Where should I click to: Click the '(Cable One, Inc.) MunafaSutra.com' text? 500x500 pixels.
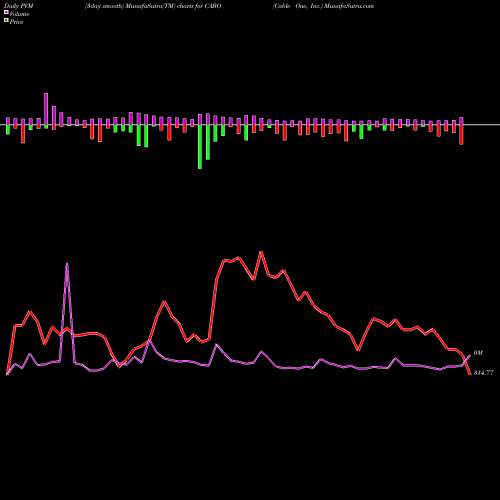323,6
